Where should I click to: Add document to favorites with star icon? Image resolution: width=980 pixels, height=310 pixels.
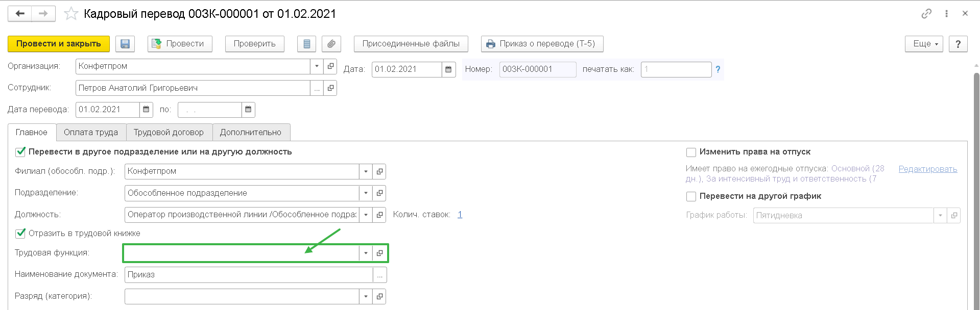pos(71,14)
